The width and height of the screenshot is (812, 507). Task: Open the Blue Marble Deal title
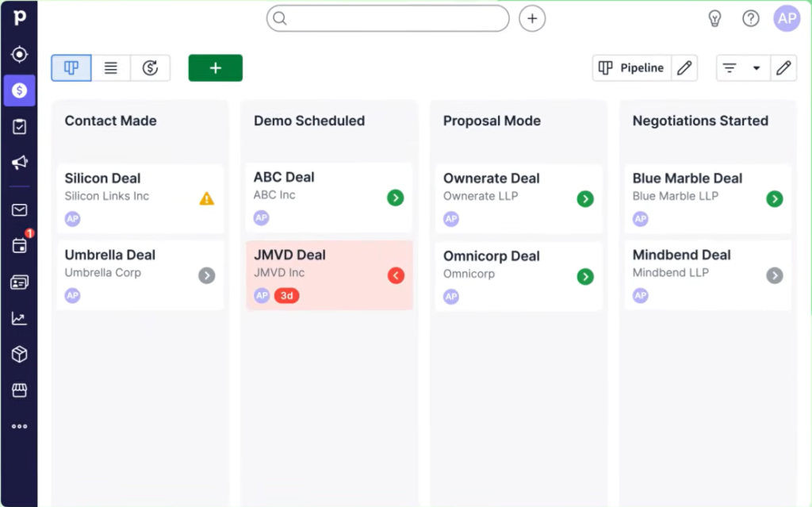(x=688, y=179)
